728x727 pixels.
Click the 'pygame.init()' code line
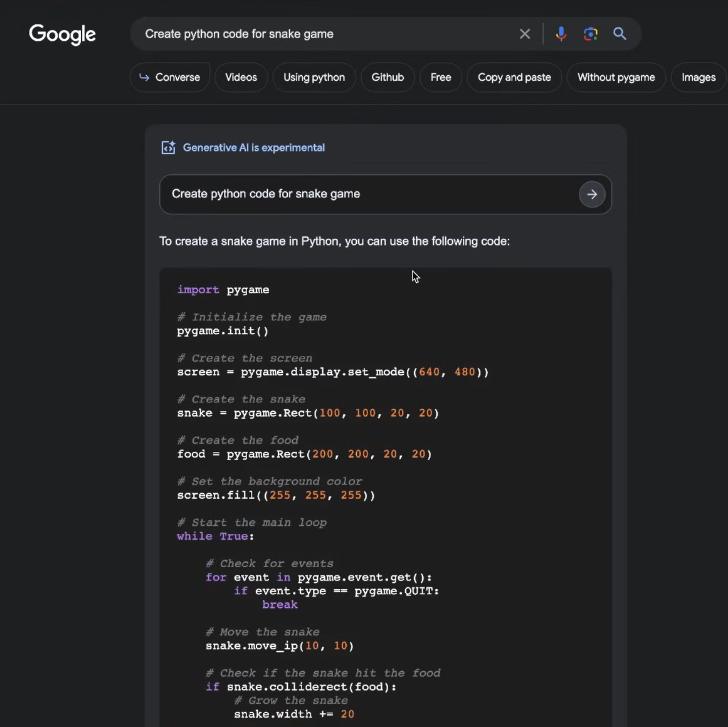[223, 331]
